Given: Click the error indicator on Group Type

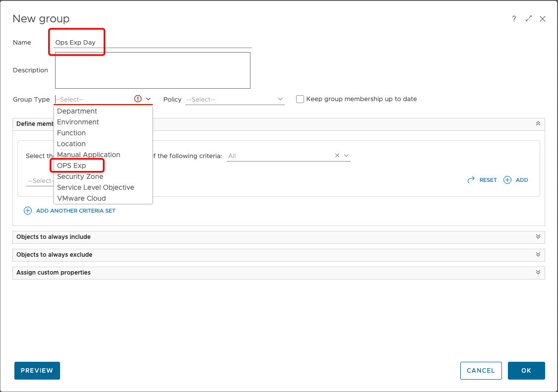Looking at the screenshot, I should pos(138,99).
